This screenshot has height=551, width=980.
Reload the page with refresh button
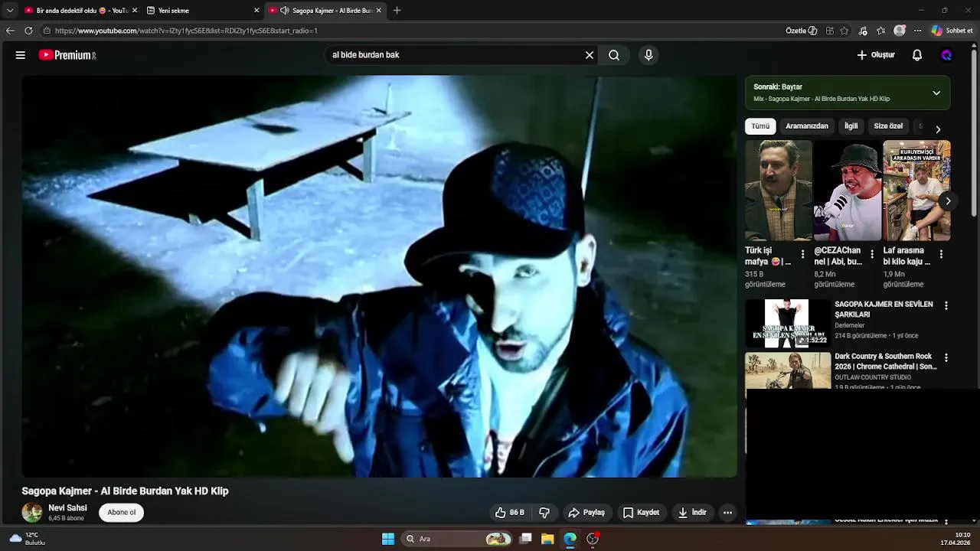tap(28, 31)
